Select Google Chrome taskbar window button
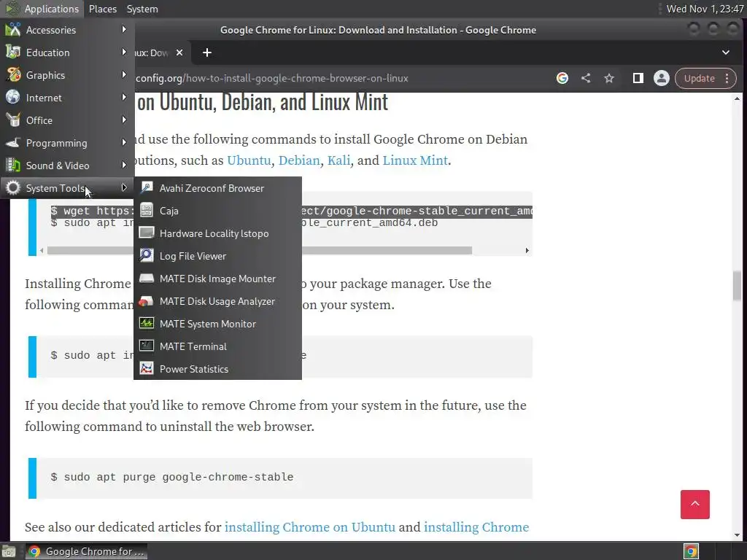 [86, 551]
